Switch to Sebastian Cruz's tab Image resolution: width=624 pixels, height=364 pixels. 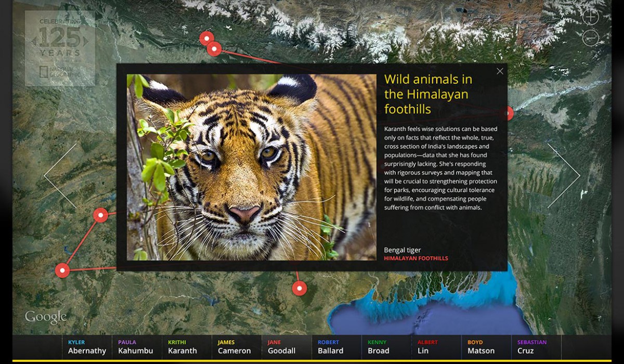tap(532, 347)
